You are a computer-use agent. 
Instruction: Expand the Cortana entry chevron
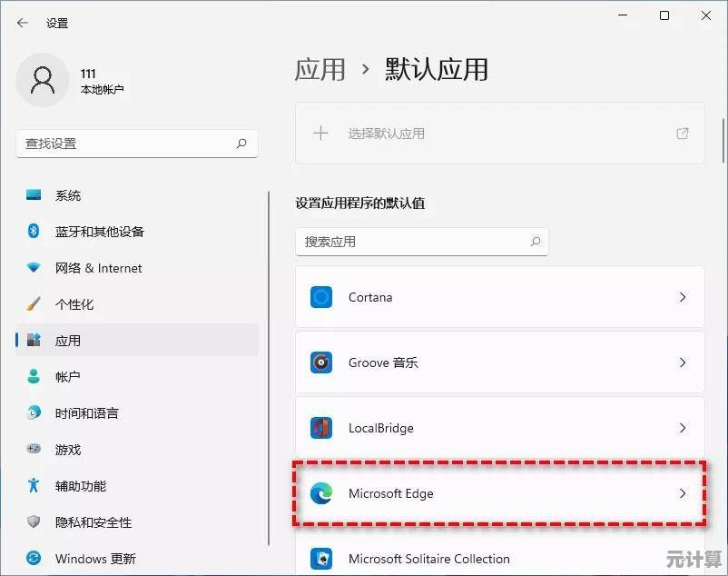click(x=683, y=297)
